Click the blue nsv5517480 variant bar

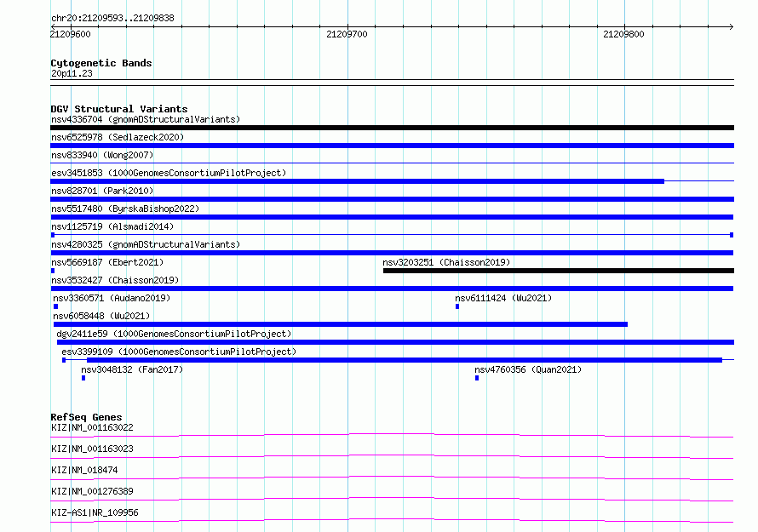(392, 217)
